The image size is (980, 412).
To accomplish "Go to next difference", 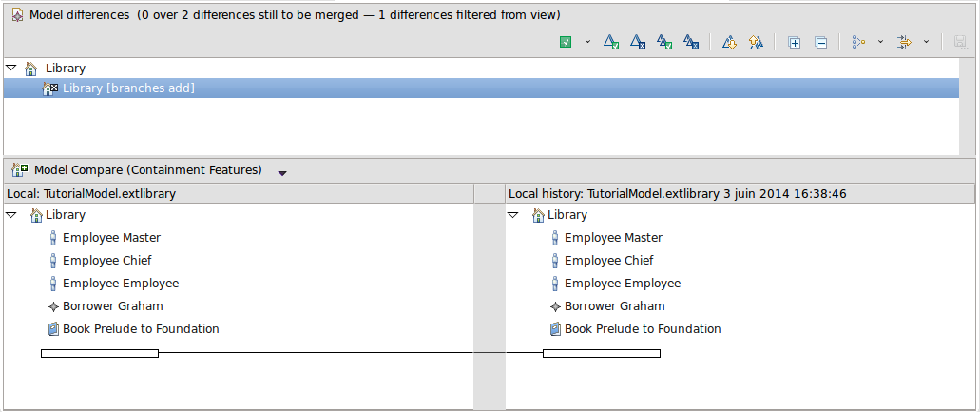I will coord(730,43).
